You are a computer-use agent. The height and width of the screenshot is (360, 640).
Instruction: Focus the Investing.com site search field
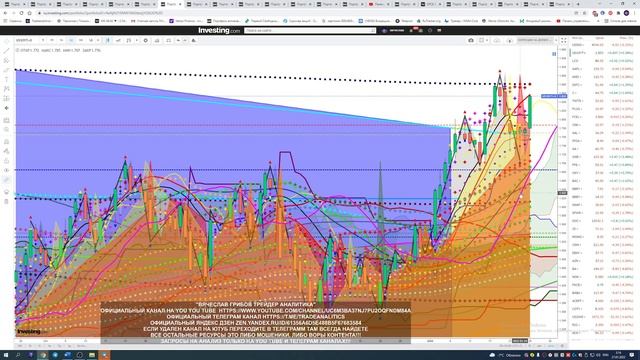pyautogui.click(x=309, y=31)
